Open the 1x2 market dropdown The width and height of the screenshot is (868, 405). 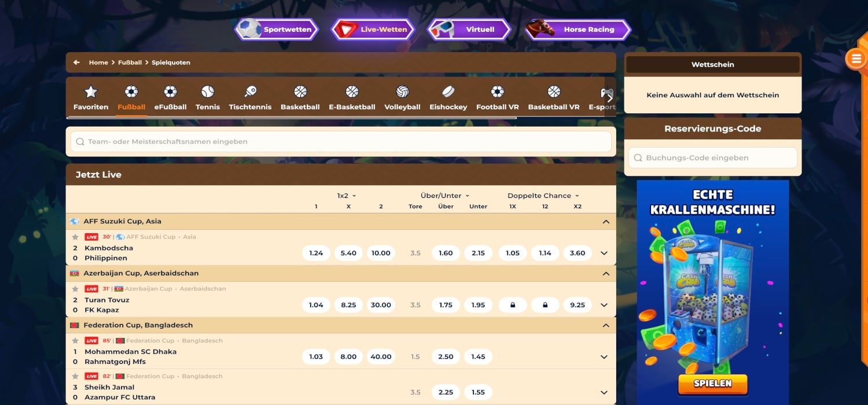[x=345, y=195]
